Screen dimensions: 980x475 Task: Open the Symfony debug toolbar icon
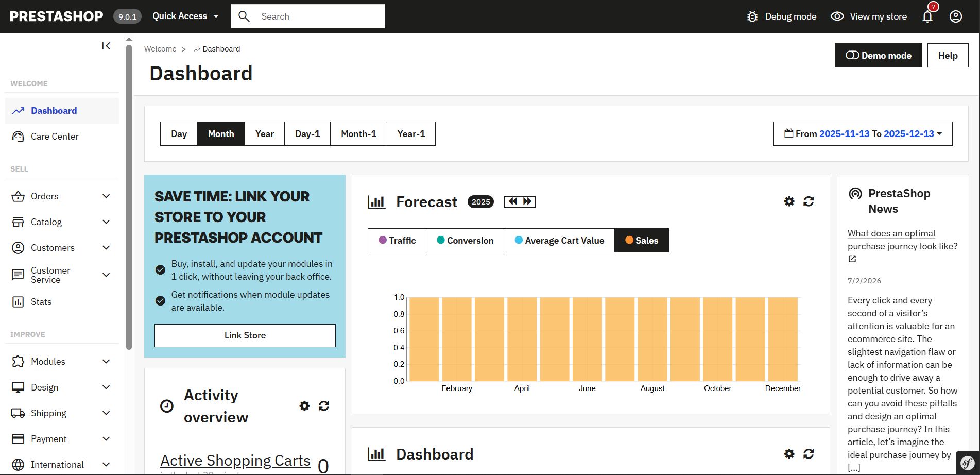tap(968, 463)
